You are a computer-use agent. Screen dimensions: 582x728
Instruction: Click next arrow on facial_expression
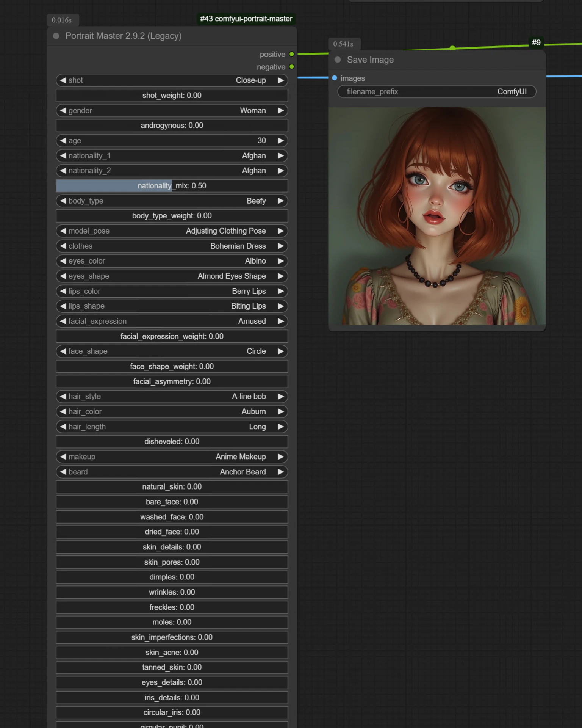click(x=281, y=321)
